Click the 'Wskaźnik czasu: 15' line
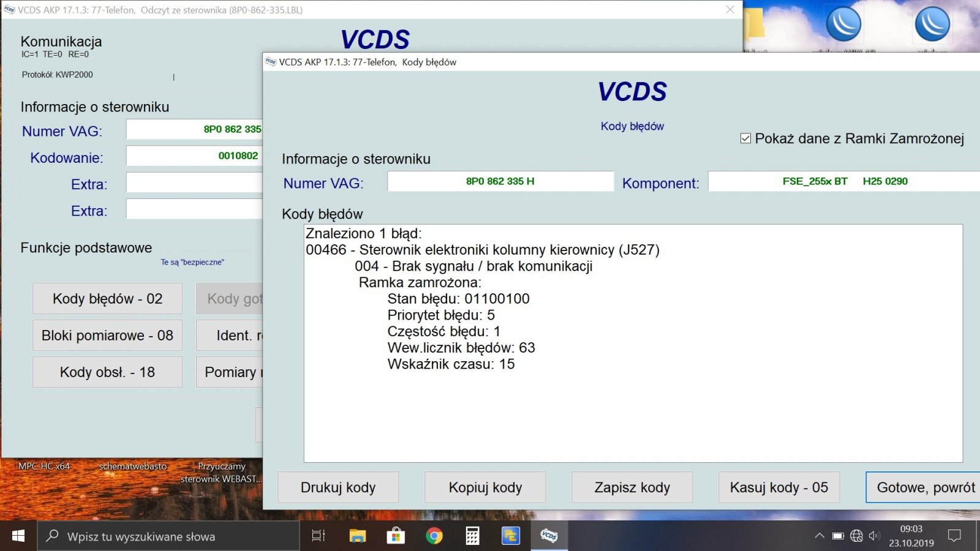 click(451, 364)
